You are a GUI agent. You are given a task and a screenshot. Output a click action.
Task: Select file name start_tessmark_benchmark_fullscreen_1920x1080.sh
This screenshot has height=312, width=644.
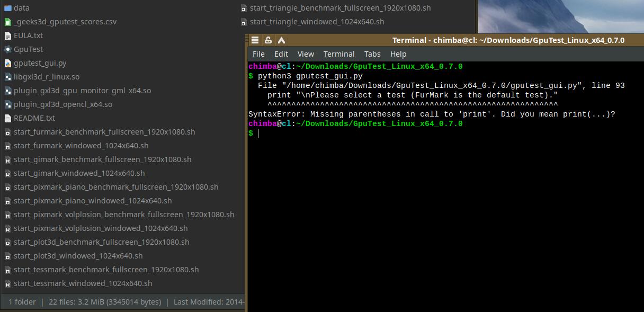pos(106,270)
